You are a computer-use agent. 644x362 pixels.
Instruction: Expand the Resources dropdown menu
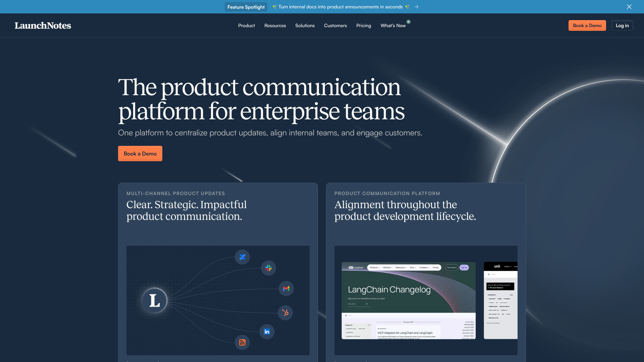pos(275,25)
